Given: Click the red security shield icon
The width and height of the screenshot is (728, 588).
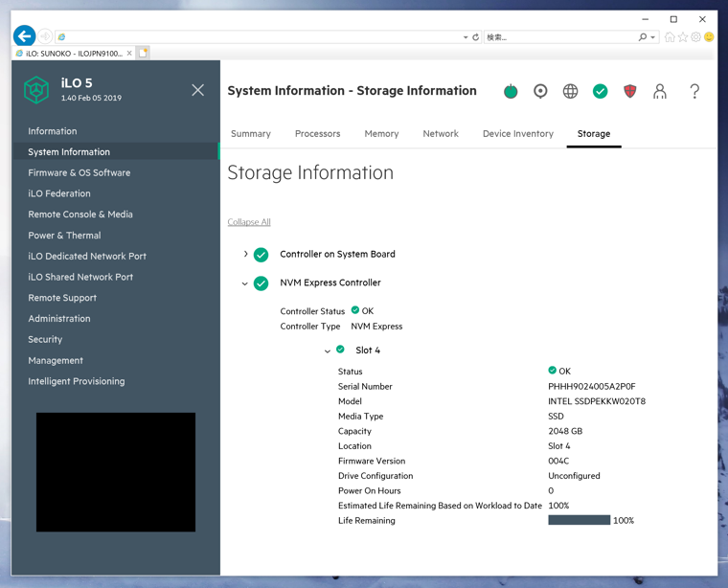Looking at the screenshot, I should pos(629,91).
